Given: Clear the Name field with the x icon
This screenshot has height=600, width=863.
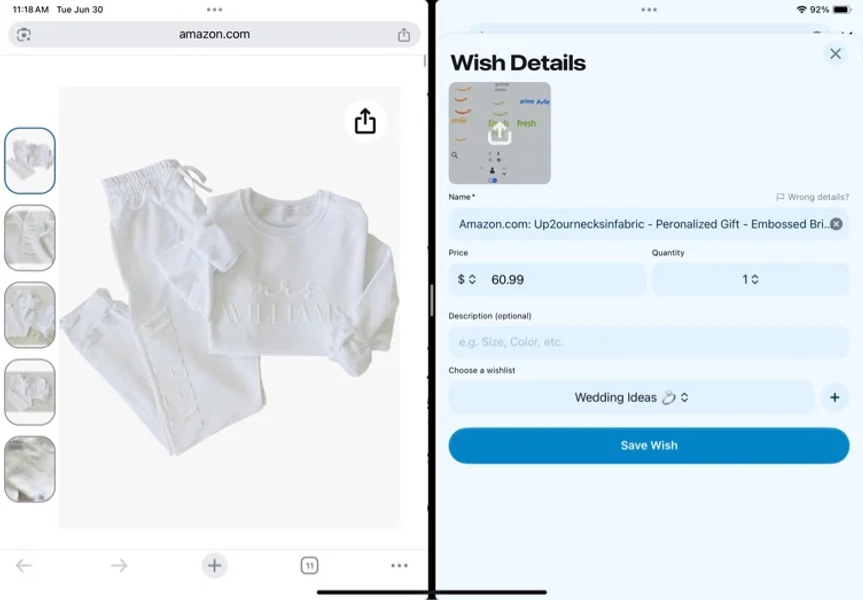Looking at the screenshot, I should coord(836,224).
